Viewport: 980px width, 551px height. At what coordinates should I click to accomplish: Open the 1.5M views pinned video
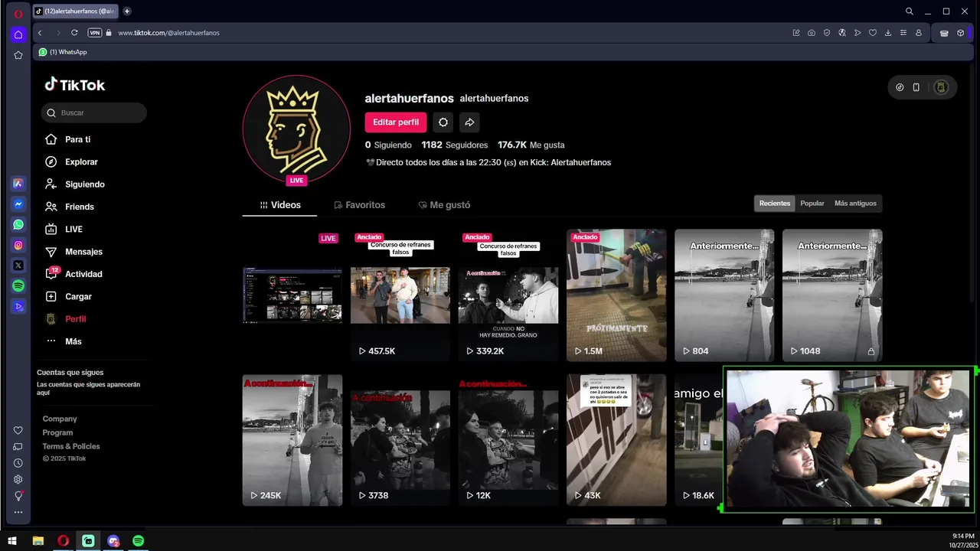(x=616, y=295)
